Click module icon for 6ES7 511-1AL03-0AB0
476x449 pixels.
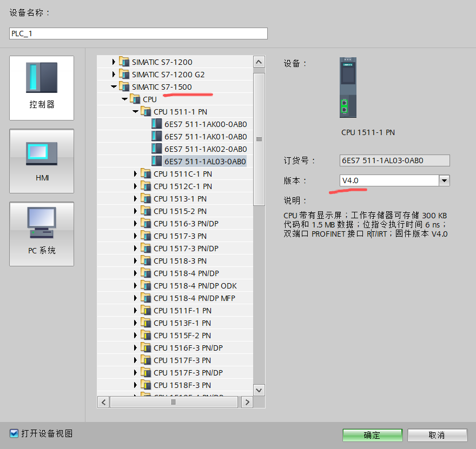pyautogui.click(x=157, y=162)
